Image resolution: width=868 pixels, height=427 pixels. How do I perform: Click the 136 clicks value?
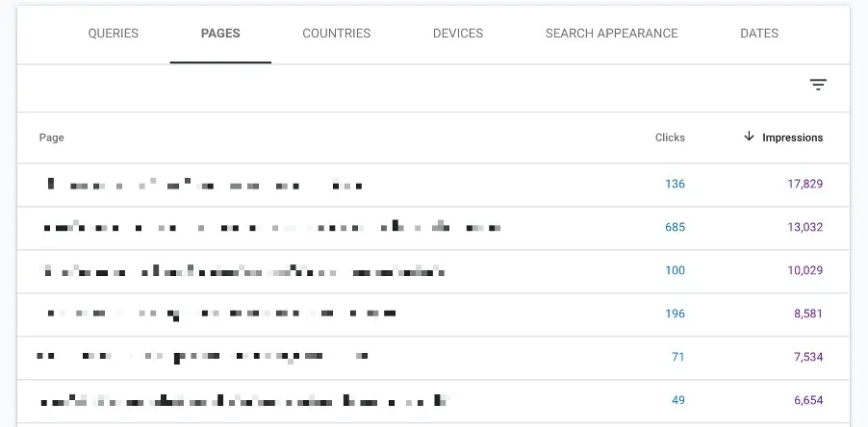[x=675, y=184]
